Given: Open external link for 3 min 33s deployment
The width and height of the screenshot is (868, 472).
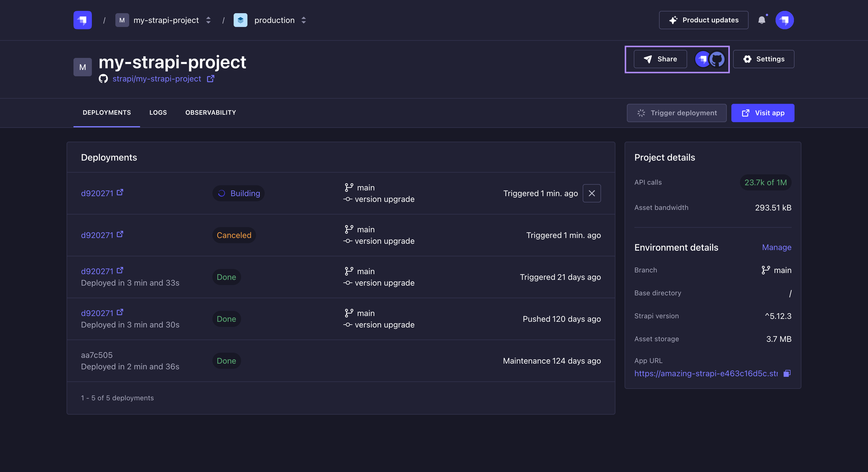Looking at the screenshot, I should [120, 270].
